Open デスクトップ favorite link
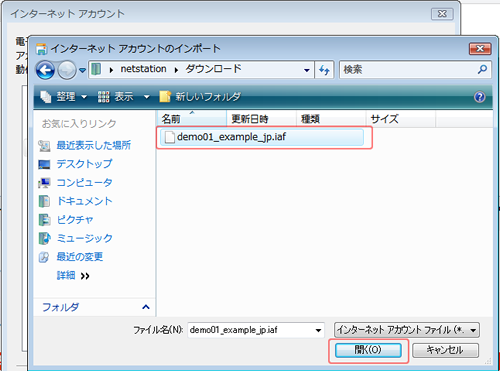Image resolution: width=500 pixels, height=371 pixels. [84, 164]
